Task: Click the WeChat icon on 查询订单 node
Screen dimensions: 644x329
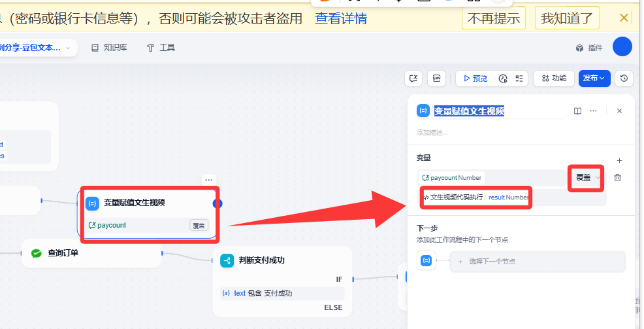Action: 37,253
